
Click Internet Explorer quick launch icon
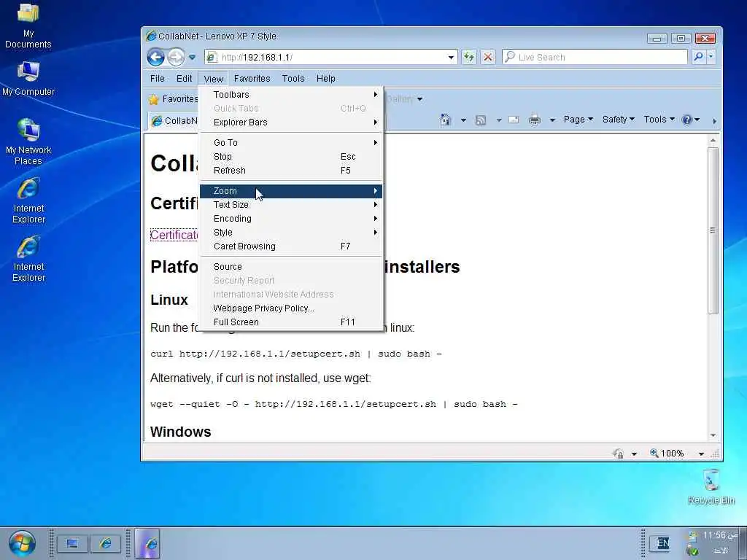(105, 543)
